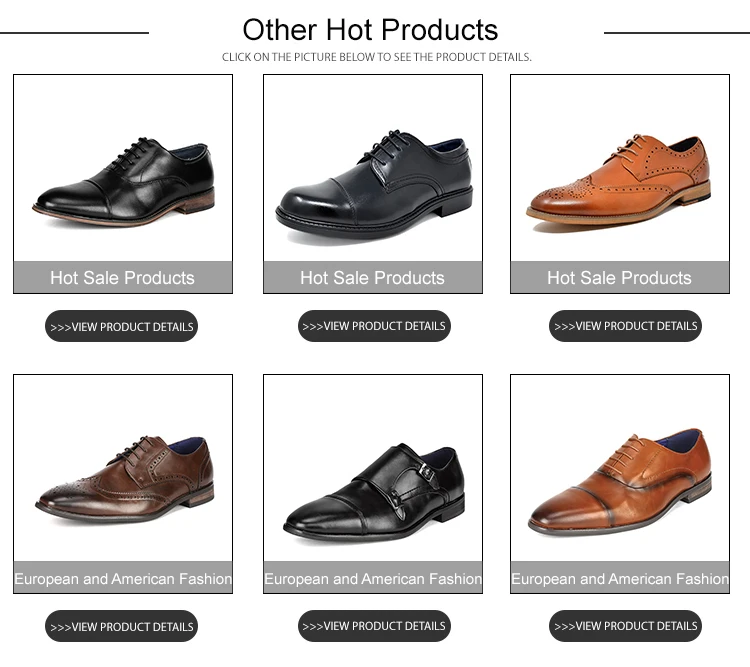Click Hot Sale Products banner under black oxford

(123, 278)
